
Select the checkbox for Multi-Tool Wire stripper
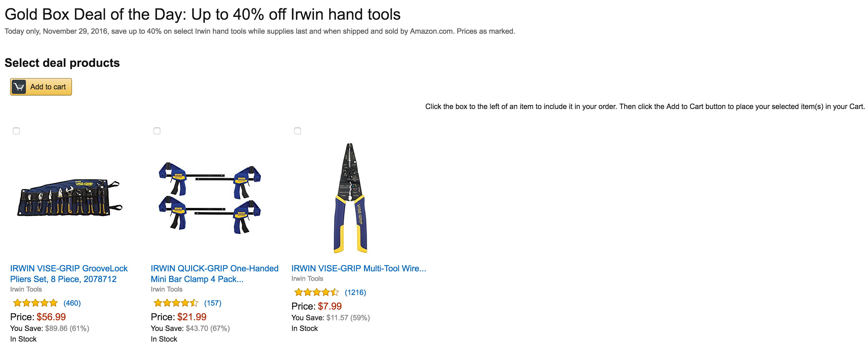(298, 131)
